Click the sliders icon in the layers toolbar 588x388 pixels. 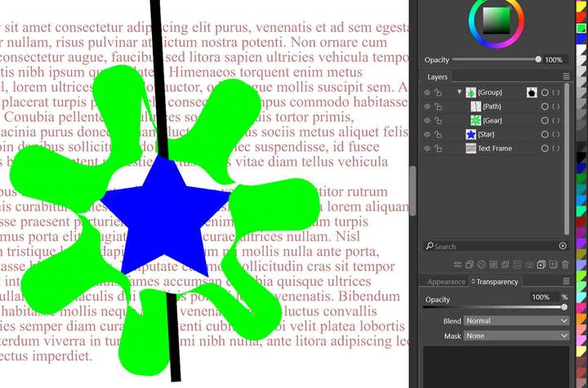458,265
